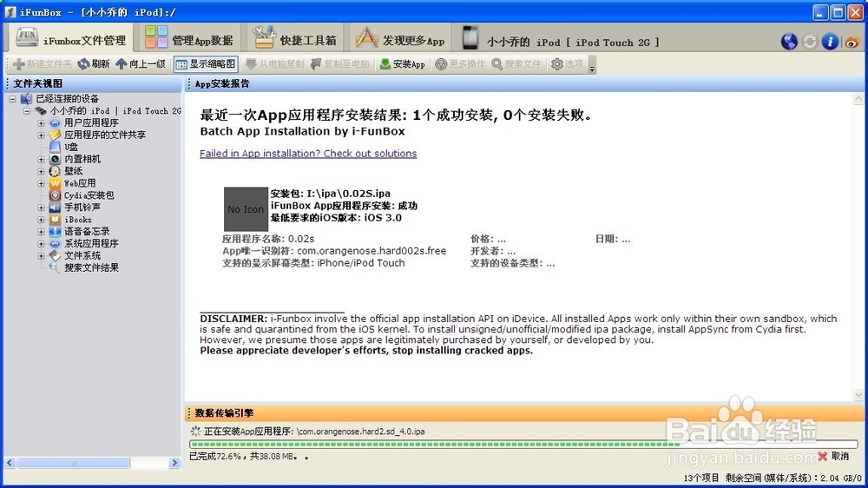Click 复制至电脑 toolbar button
Screen dimensions: 868x488
(340, 63)
